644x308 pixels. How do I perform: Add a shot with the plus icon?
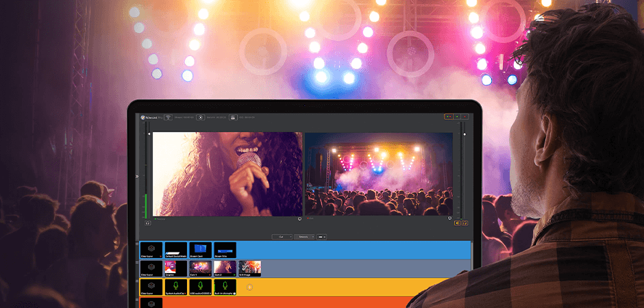249,287
